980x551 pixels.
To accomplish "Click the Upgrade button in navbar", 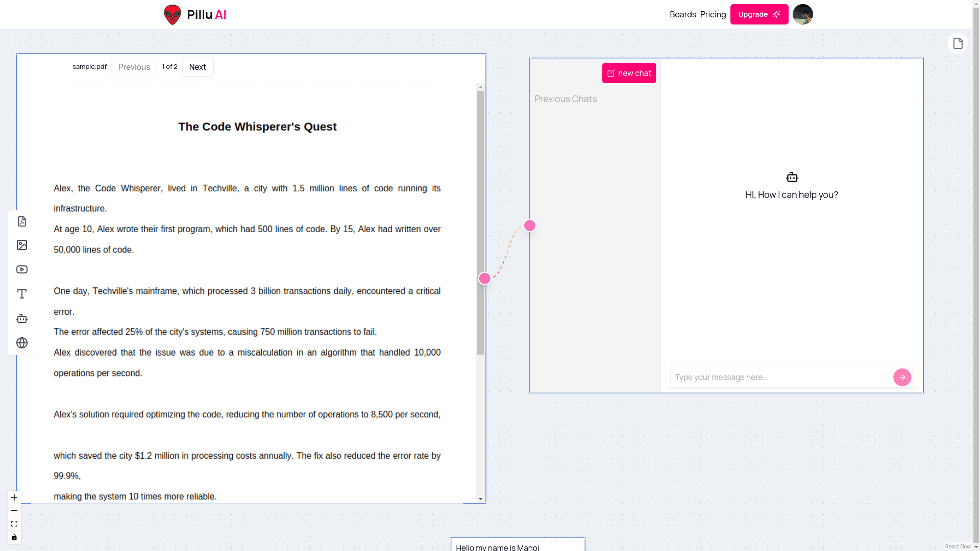I will [x=759, y=14].
